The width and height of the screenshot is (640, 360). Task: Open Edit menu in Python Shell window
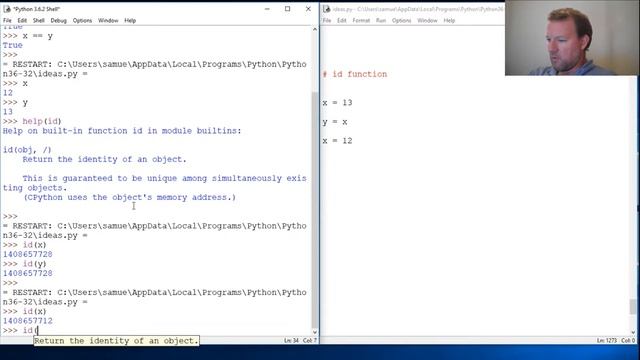pyautogui.click(x=22, y=20)
